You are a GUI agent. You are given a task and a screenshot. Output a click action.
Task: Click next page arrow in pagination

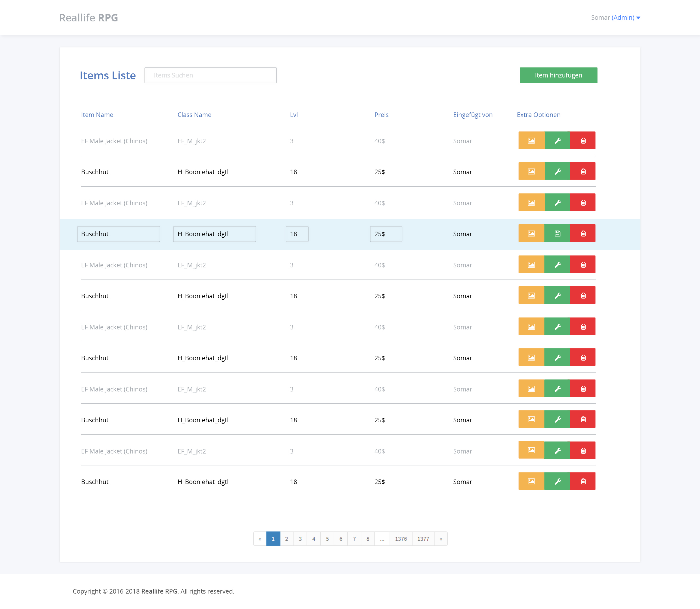(441, 539)
